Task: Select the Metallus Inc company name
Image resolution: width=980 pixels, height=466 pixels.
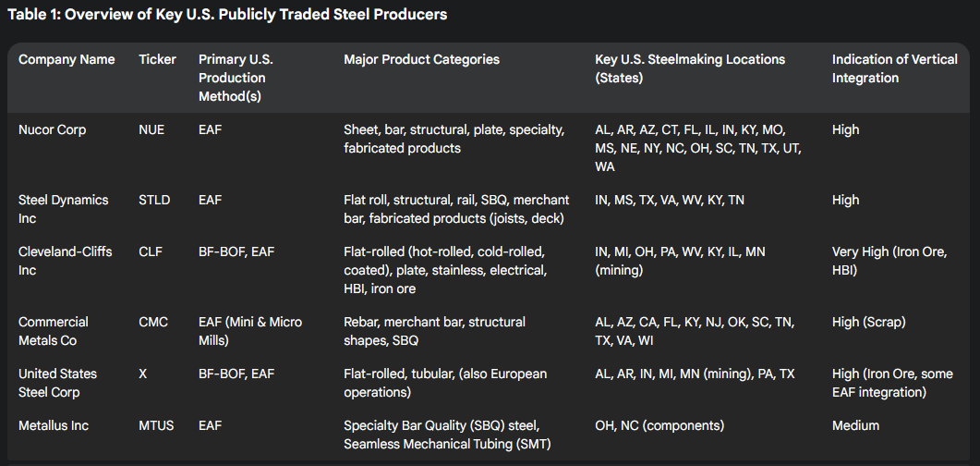Action: tap(54, 425)
